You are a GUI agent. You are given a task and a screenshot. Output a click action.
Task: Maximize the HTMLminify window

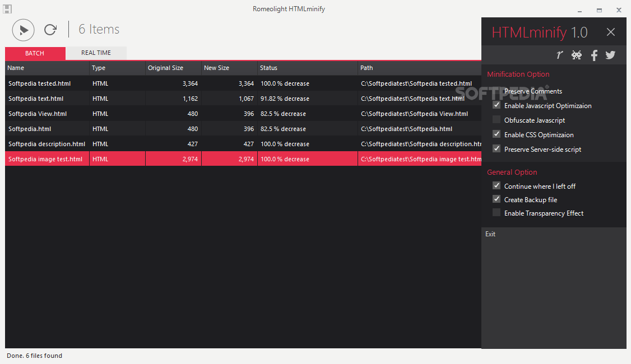(599, 11)
